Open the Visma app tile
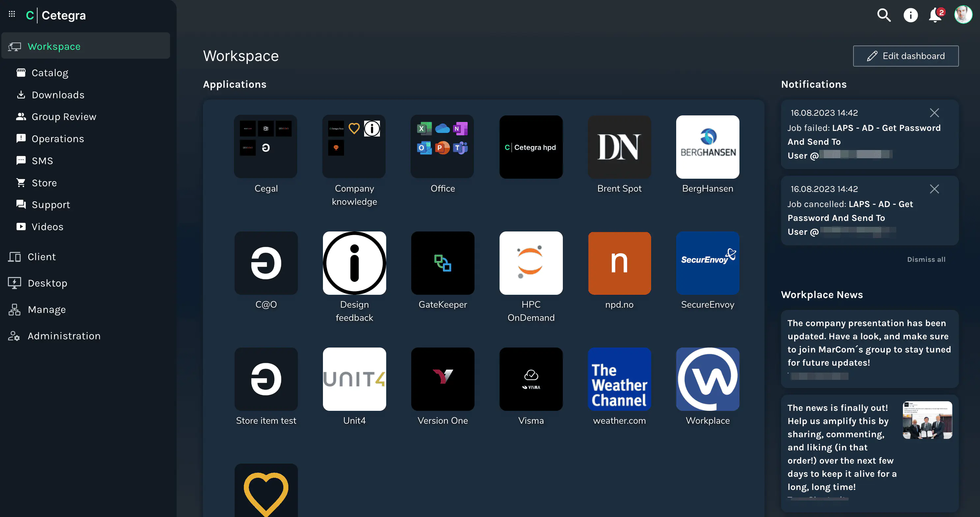The image size is (980, 517). [x=531, y=379]
